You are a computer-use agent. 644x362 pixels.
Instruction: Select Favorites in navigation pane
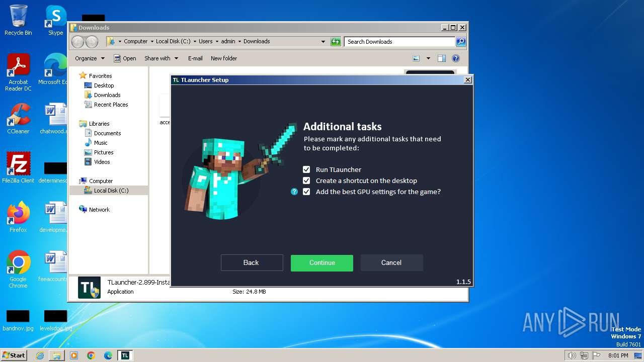click(x=100, y=76)
